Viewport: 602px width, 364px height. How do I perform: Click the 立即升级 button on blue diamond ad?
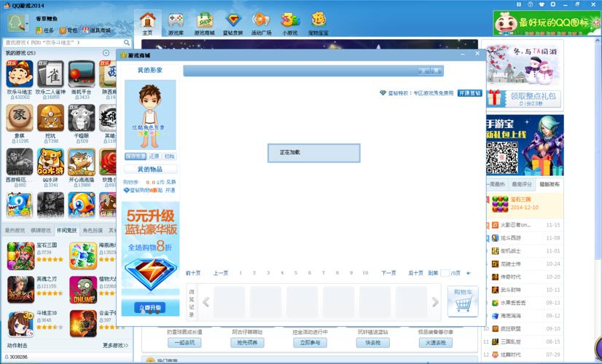[150, 308]
